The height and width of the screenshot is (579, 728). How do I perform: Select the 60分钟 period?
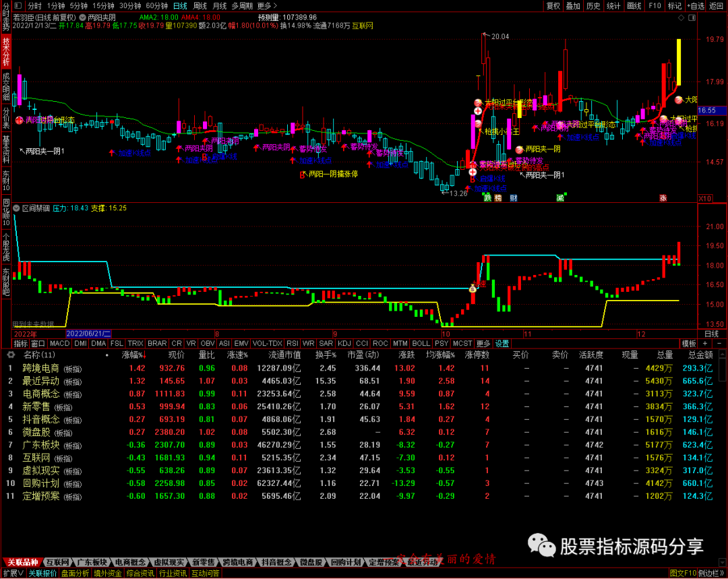click(156, 5)
